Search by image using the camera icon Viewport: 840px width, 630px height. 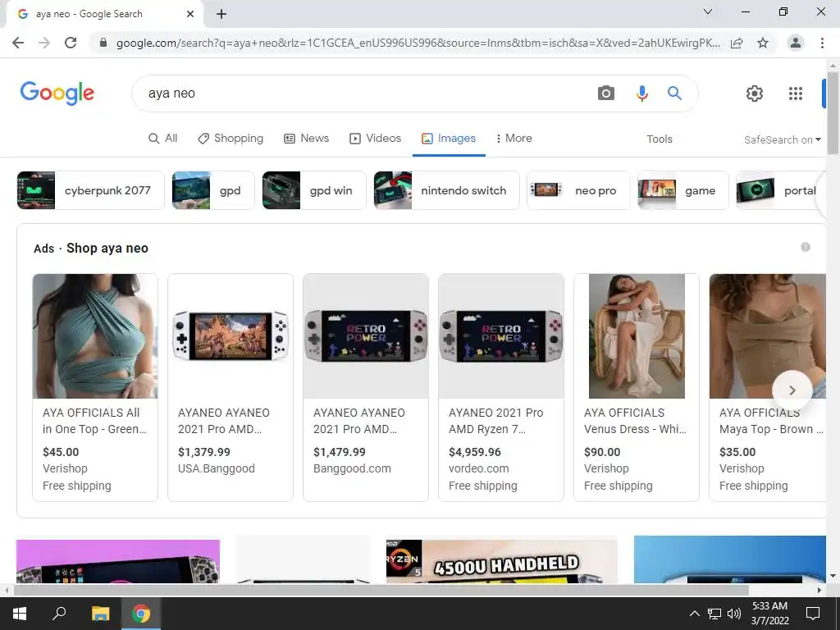coord(606,94)
